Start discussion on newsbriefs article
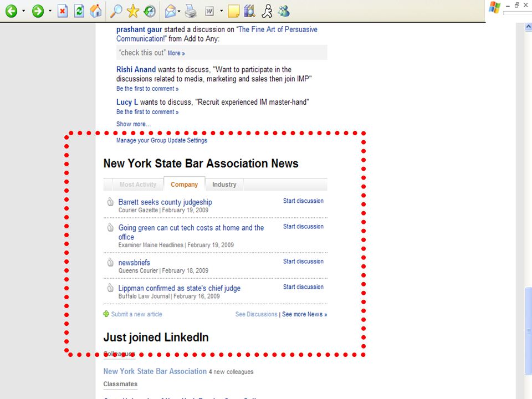The image size is (532, 399). tap(303, 261)
